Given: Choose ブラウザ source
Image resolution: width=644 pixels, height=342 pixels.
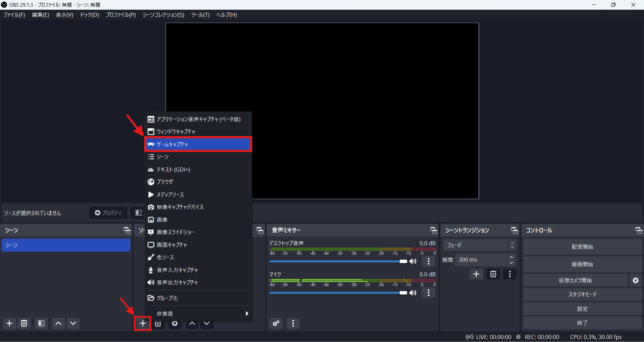Looking at the screenshot, I should pos(198,182).
